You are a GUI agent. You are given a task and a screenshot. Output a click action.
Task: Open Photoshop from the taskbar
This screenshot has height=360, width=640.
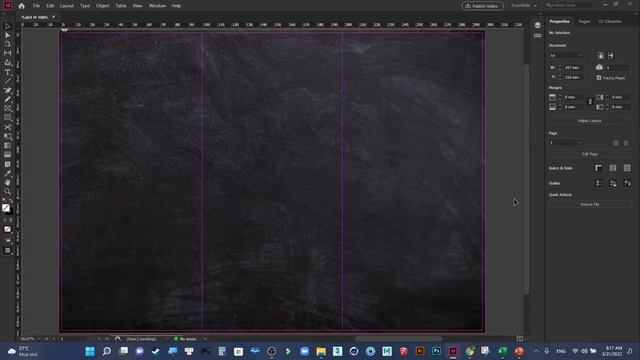pos(436,351)
